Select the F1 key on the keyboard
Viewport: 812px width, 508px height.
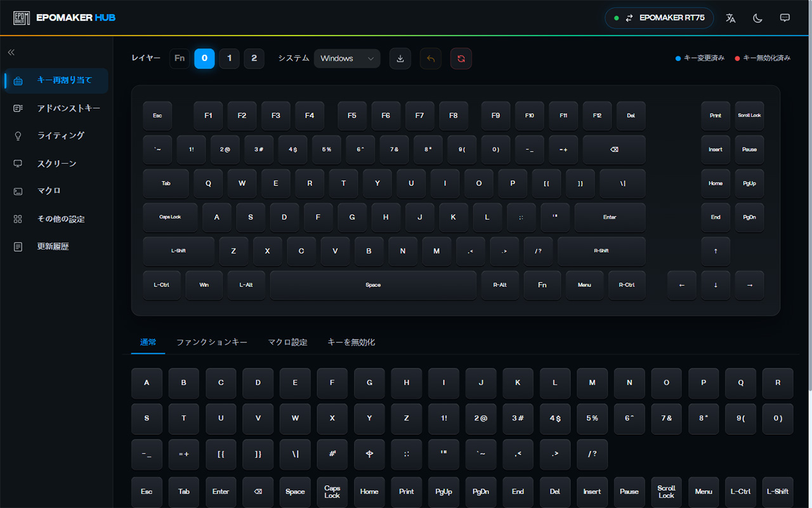tap(208, 116)
